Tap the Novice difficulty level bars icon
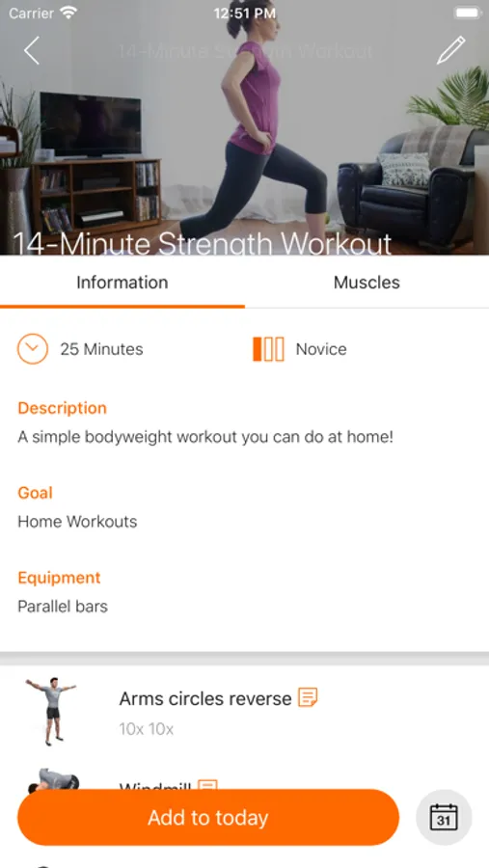This screenshot has width=489, height=868. [268, 349]
